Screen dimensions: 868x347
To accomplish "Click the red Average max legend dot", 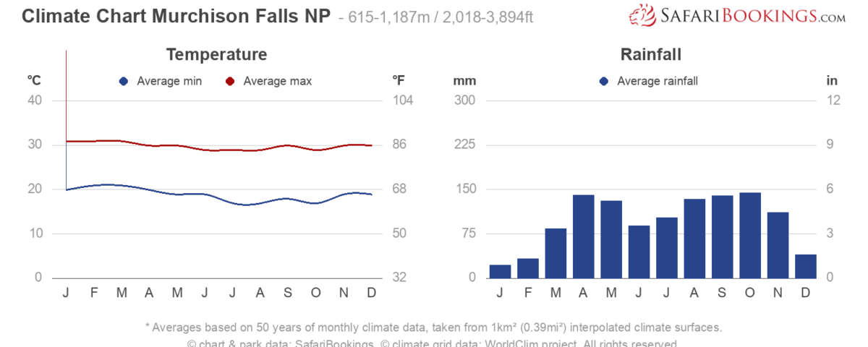I will tap(230, 81).
